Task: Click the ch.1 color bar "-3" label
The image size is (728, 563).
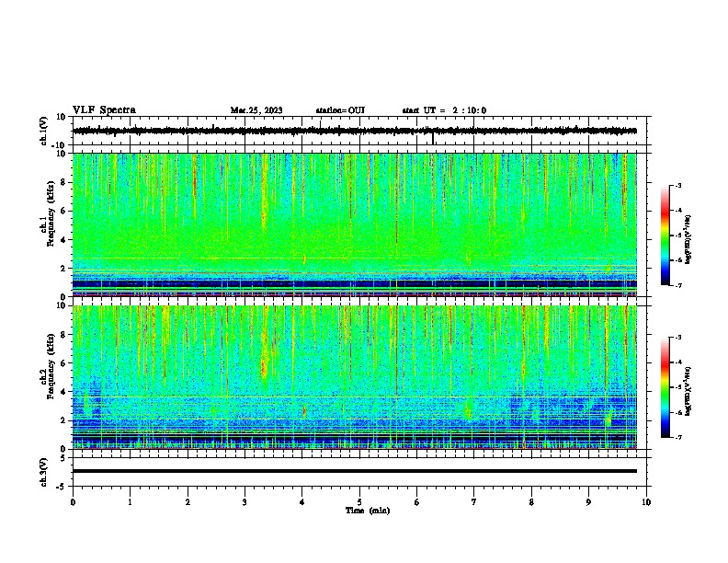Action: [677, 185]
